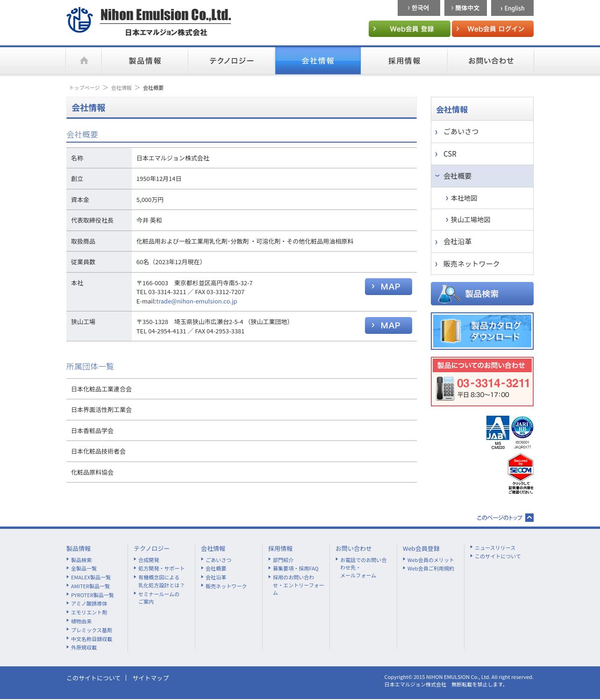Click the 化粧品原料協会 row
The width and height of the screenshot is (600, 700).
(x=242, y=472)
